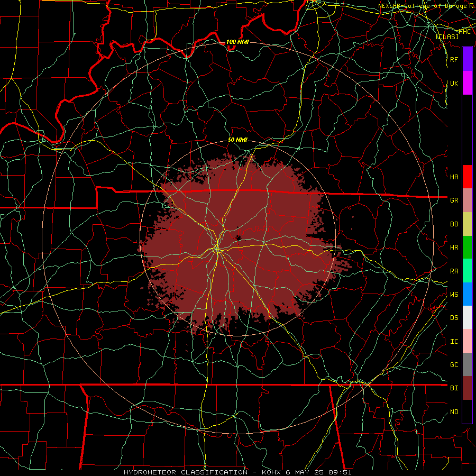Click the red HA legend color swatch
The height and width of the screenshot is (476, 476).
click(467, 177)
